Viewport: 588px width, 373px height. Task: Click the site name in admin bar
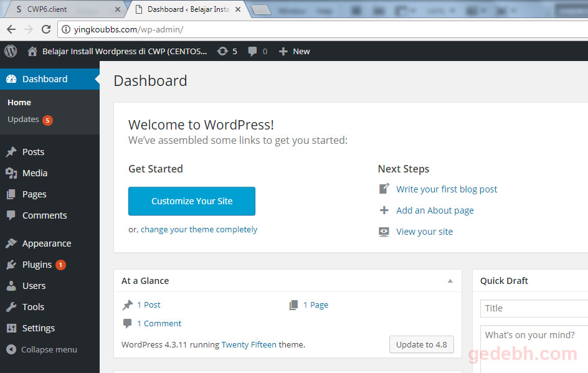coord(125,51)
